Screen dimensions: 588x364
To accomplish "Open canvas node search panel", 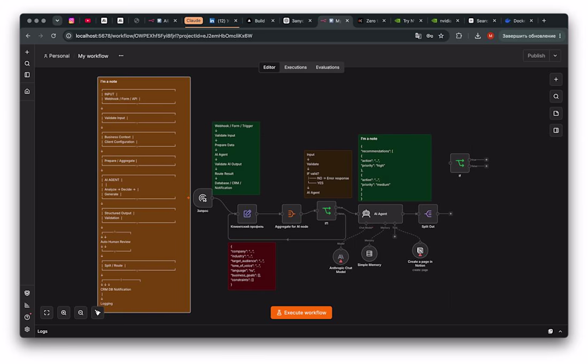I will point(556,96).
